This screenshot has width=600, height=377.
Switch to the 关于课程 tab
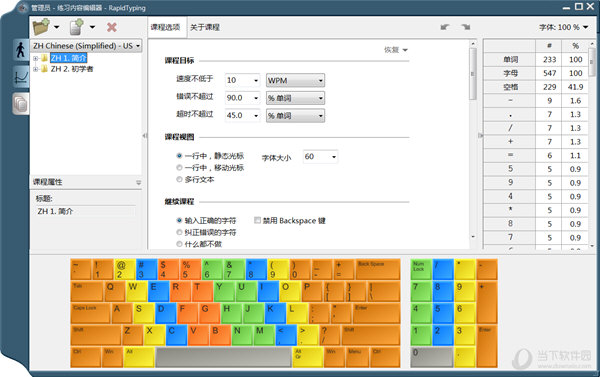[205, 27]
